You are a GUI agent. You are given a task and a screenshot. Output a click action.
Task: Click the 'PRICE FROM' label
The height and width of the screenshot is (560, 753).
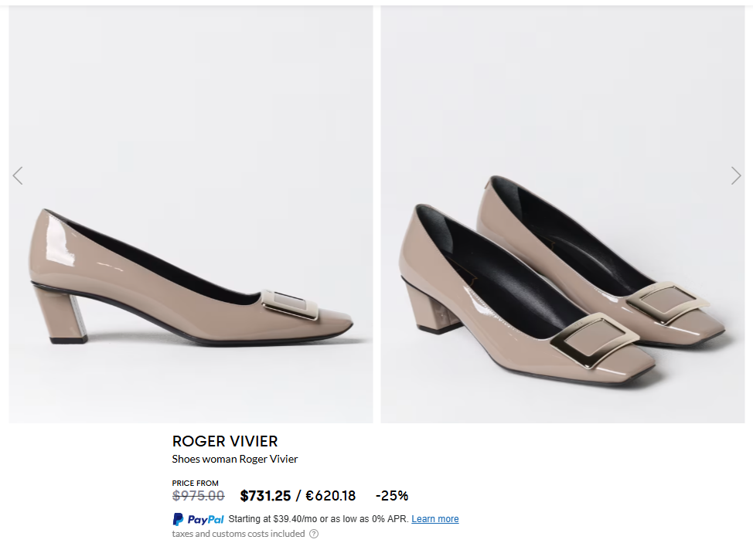coord(196,484)
